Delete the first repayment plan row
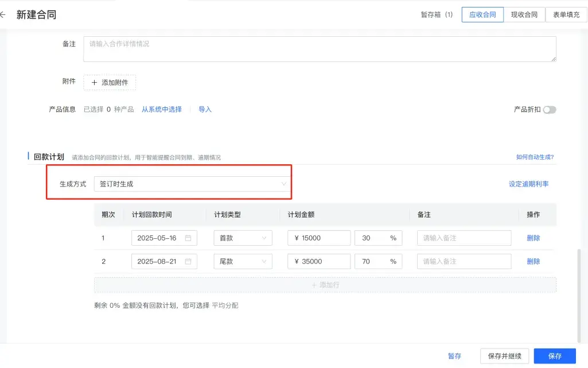 (534, 238)
